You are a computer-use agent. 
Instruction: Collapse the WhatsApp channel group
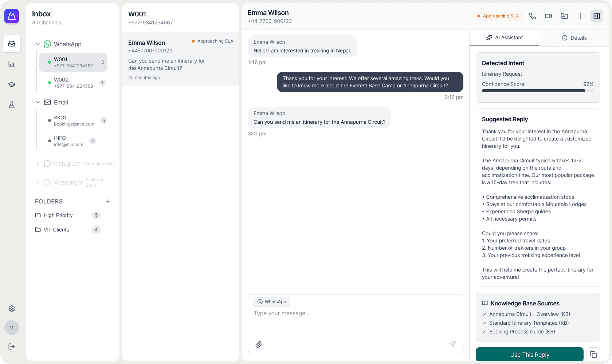[38, 44]
